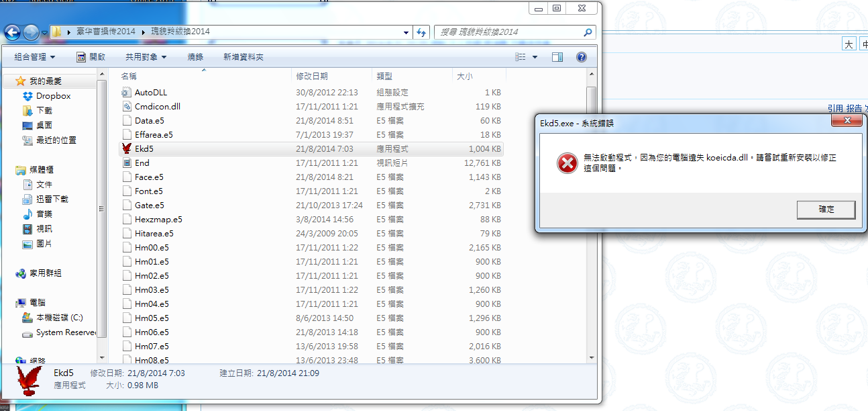
Task: Open System Reserved drive in sidebar
Action: pyautogui.click(x=66, y=332)
